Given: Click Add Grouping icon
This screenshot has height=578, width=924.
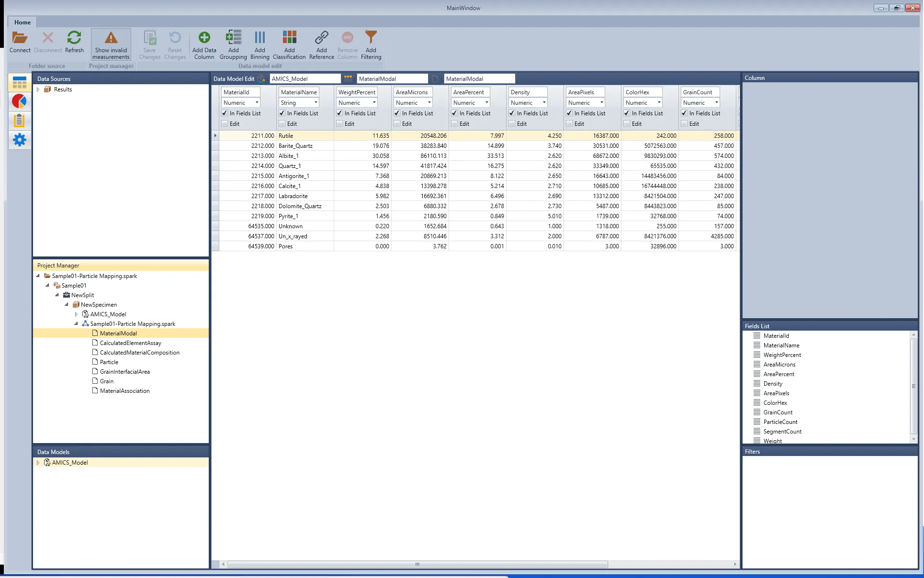Looking at the screenshot, I should coord(233,38).
